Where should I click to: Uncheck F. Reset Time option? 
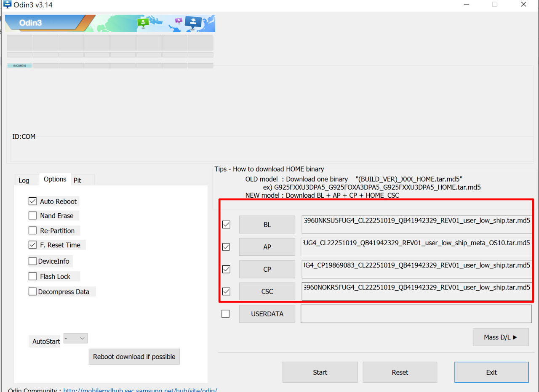point(32,245)
